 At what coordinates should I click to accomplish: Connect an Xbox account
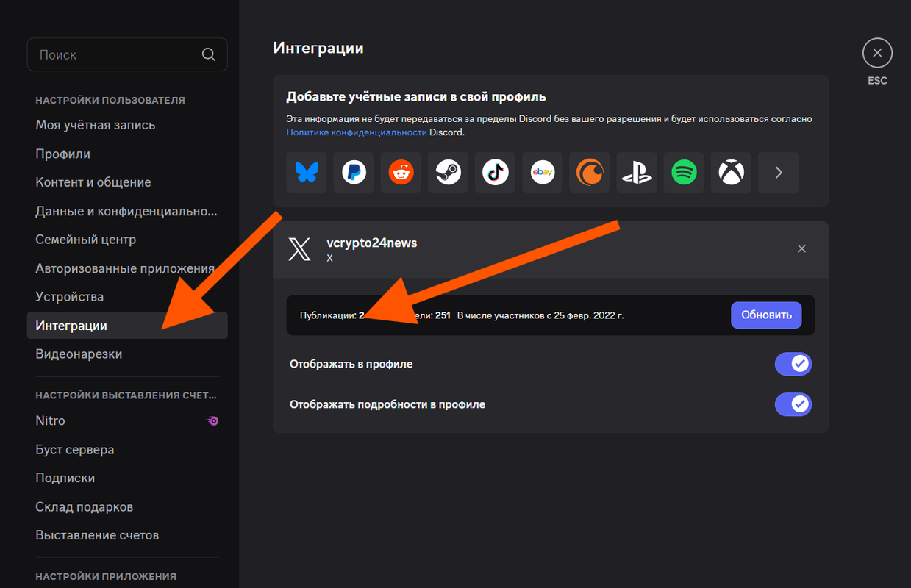coord(731,173)
